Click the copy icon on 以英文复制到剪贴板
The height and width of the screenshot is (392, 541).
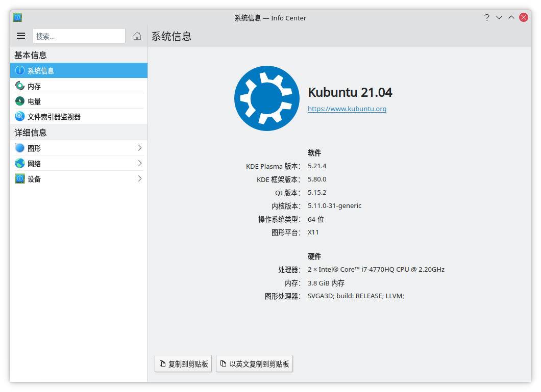[224, 364]
